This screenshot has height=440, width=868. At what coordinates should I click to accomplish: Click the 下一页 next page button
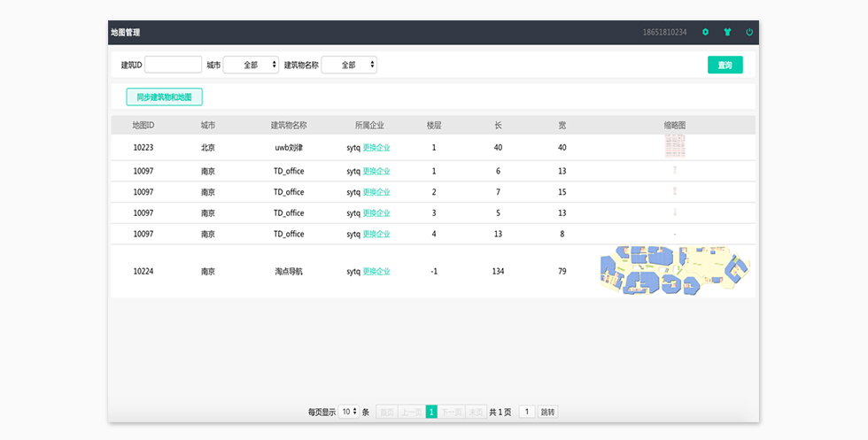pos(452,412)
